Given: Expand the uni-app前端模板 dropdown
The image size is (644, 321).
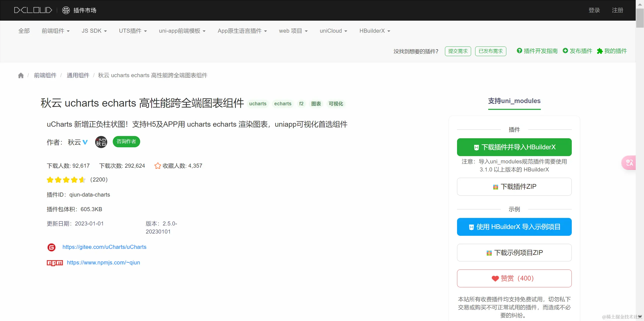Looking at the screenshot, I should [x=182, y=31].
